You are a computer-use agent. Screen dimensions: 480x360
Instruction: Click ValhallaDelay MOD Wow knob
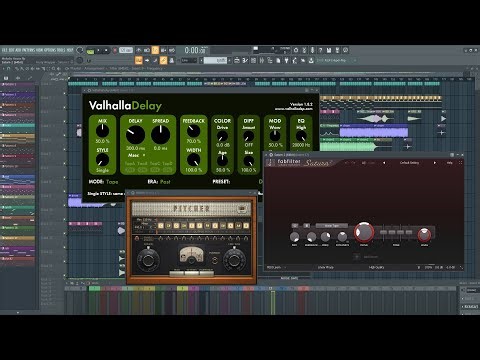275,136
